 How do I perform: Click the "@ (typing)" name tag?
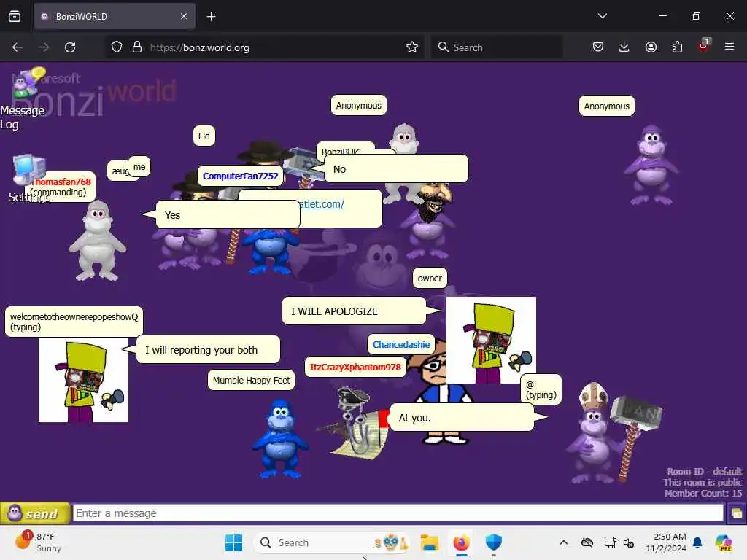tap(541, 389)
